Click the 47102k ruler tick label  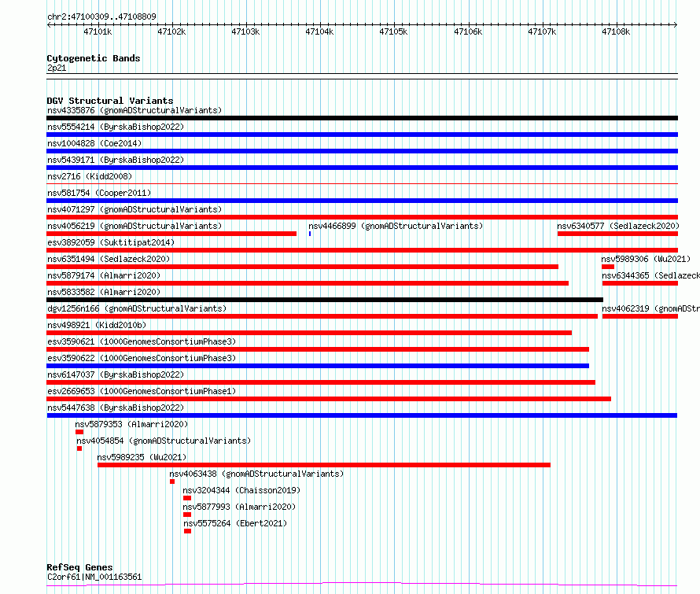(172, 31)
